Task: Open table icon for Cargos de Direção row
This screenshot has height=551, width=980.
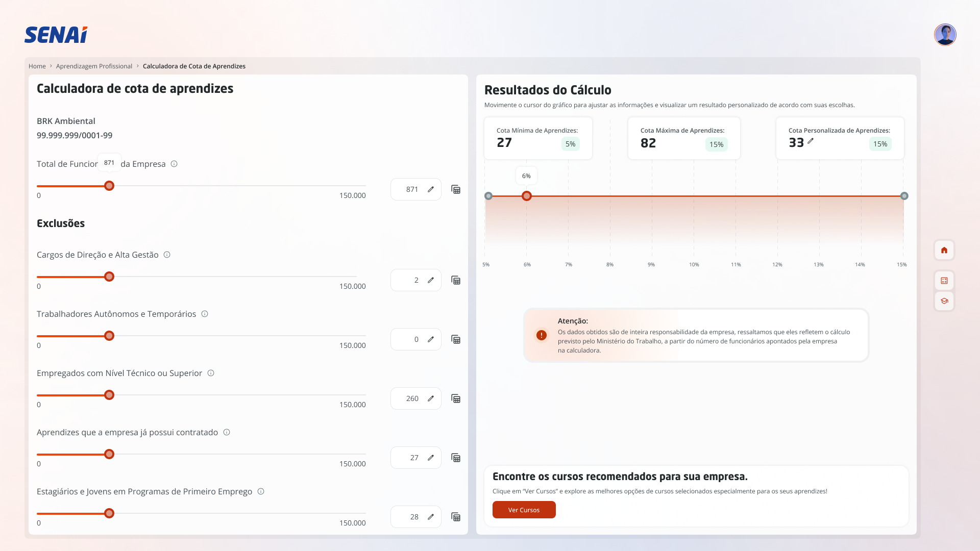Action: 456,280
